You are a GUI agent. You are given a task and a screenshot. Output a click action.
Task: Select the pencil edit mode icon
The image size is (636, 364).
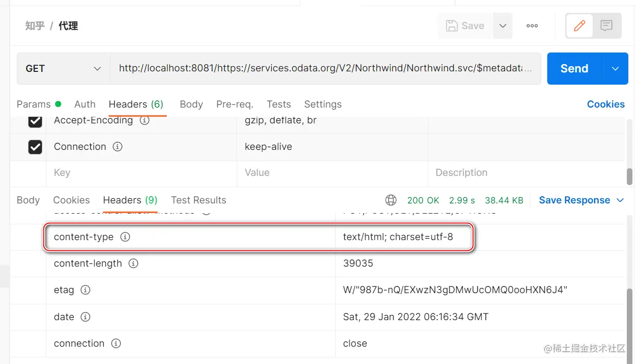[579, 26]
